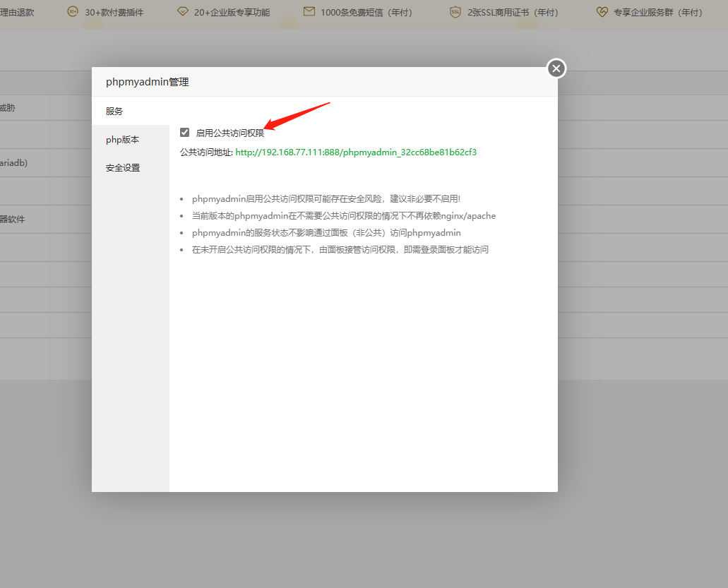This screenshot has height=588, width=728.
Task: Click the 20+企业版专享功能 text
Action: pyautogui.click(x=232, y=13)
